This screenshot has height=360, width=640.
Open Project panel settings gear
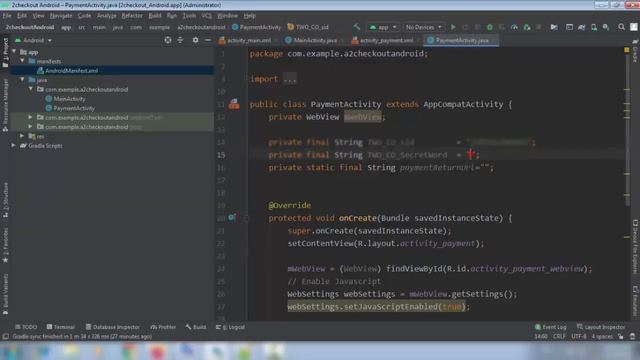click(196, 40)
